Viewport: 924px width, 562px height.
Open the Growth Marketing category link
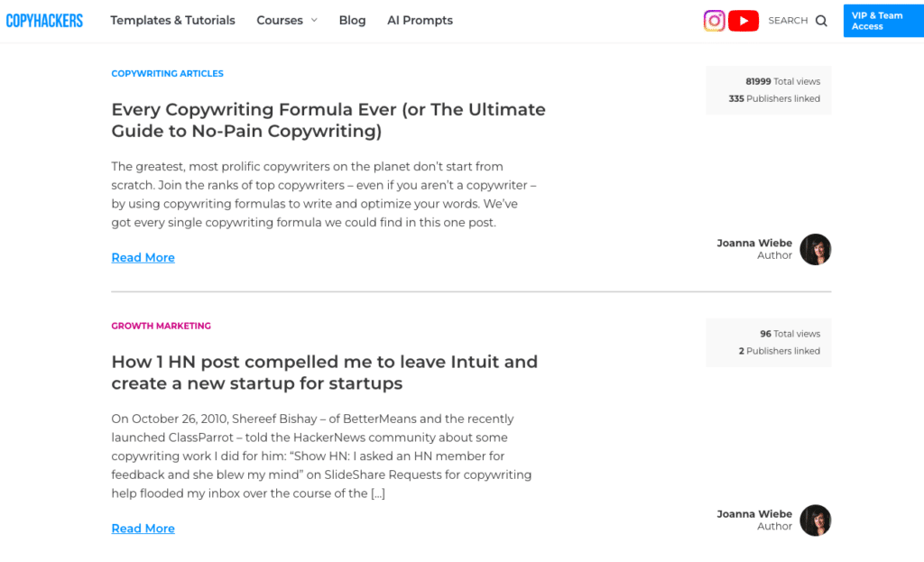click(x=161, y=326)
